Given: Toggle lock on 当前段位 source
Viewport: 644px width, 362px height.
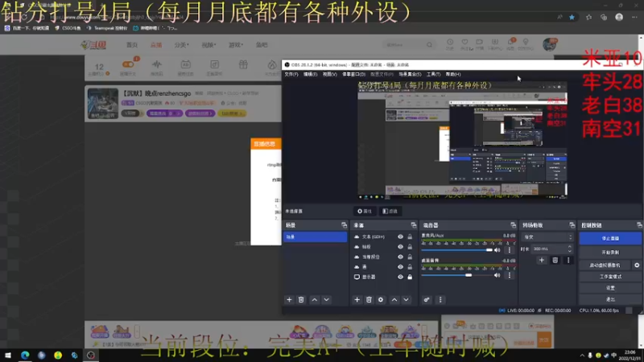Looking at the screenshot, I should [410, 257].
